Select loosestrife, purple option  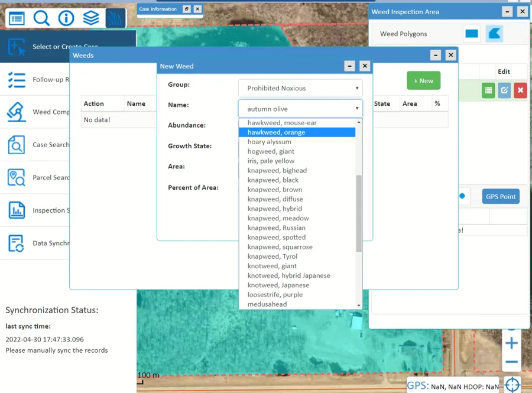tap(297, 295)
